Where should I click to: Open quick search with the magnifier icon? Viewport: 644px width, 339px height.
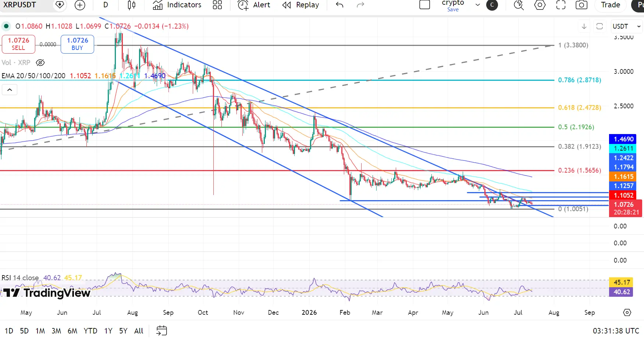[519, 5]
